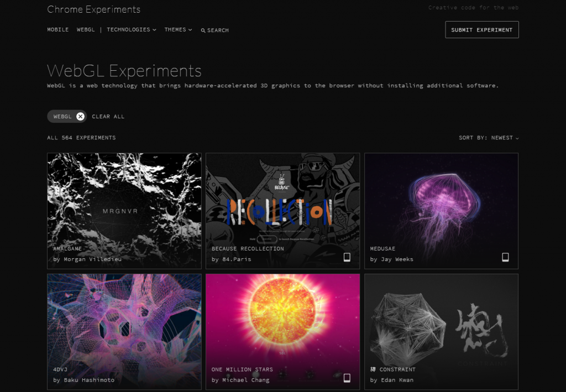Click the title text 'CONSTRAINT'
This screenshot has width=566, height=392.
coord(397,370)
